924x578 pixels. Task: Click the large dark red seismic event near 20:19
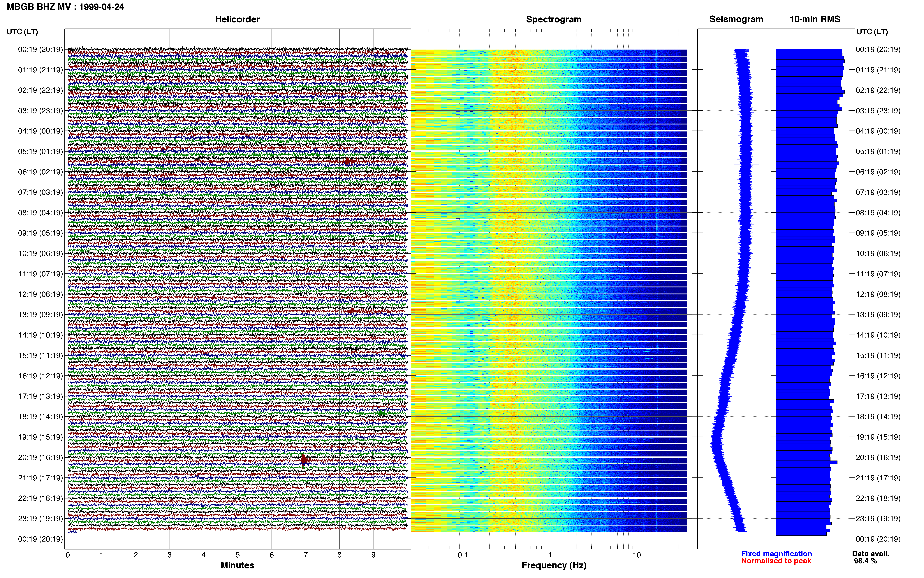pos(305,461)
